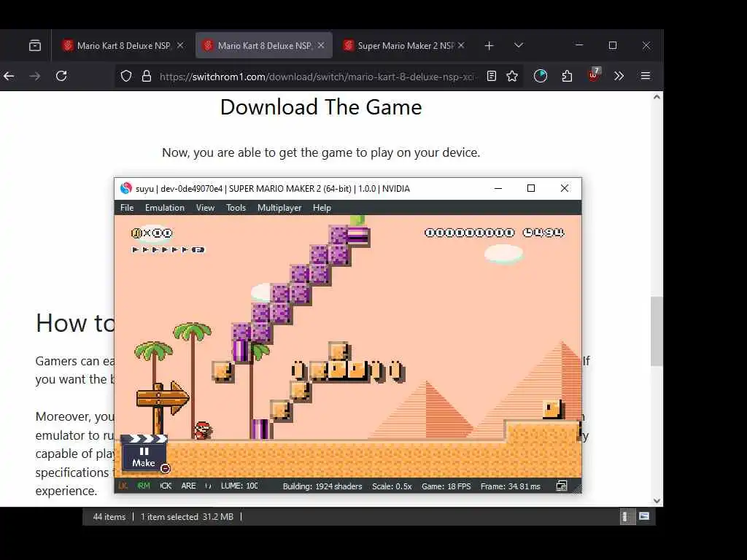Close the active Mario Kart 8 Deluxe tab
This screenshot has height=560, width=747.
point(321,45)
